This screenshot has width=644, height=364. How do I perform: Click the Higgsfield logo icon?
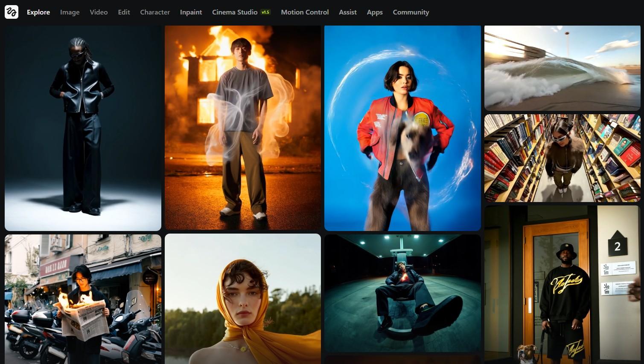pos(12,12)
